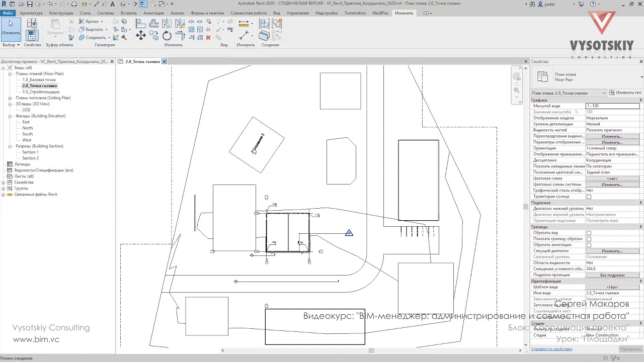The image size is (644, 362).
Task: Select the {3D} view item
Action: point(26,110)
